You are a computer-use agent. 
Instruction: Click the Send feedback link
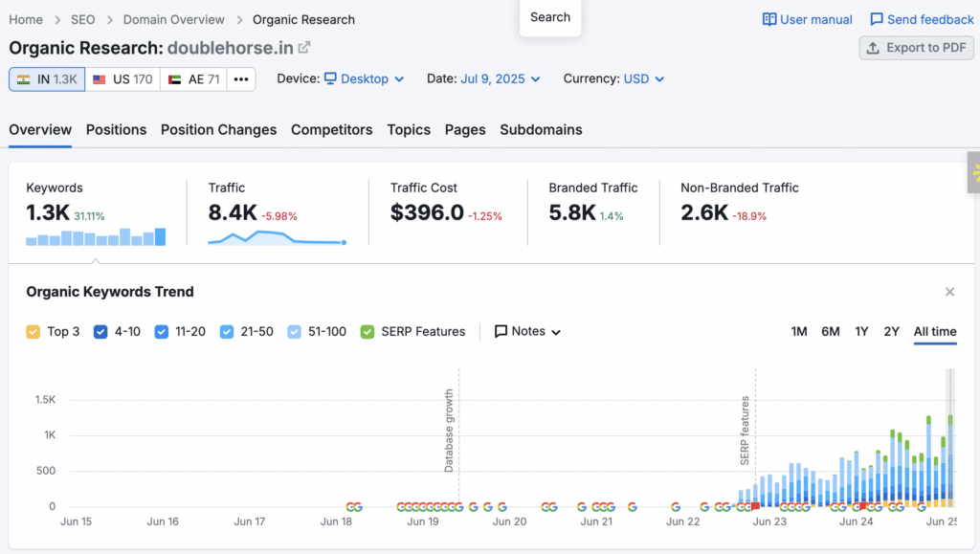pos(922,19)
